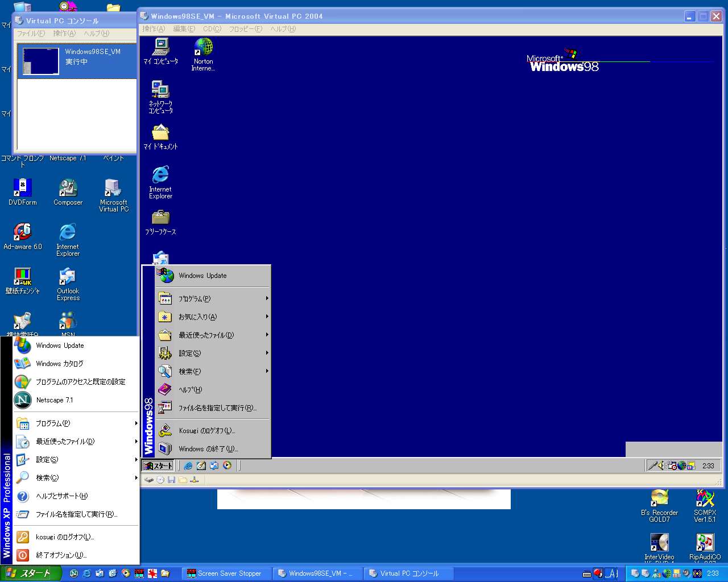Open Microsoft Virtual PC desktop shortcut
Screen dimensions: 728x582
pos(113,196)
